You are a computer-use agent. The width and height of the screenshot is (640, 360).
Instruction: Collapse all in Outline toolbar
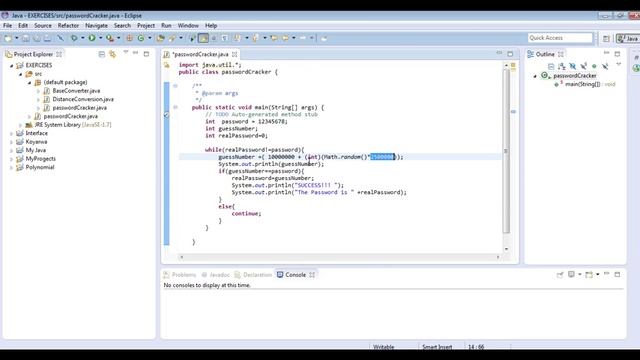click(551, 66)
